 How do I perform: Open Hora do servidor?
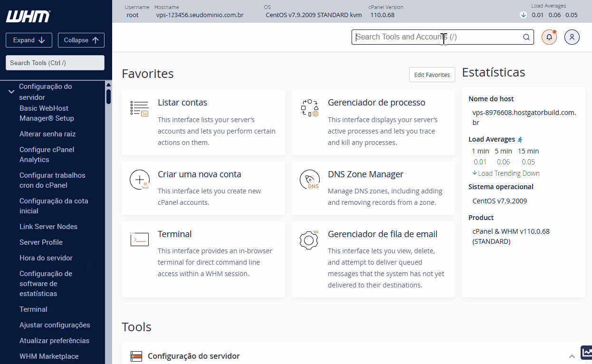[x=46, y=258]
